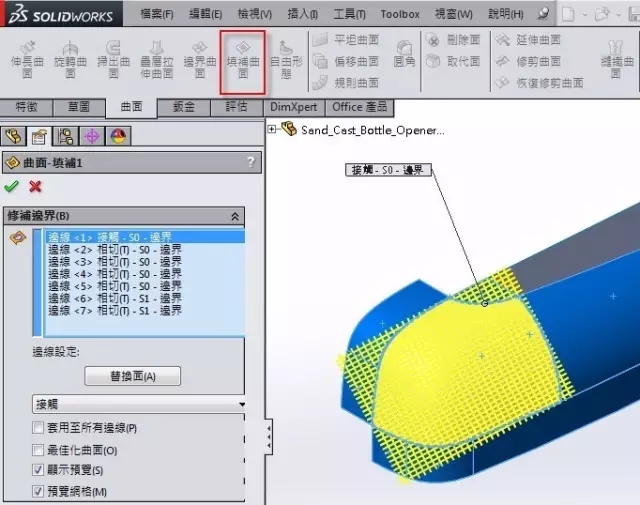Click the 替換面(A) button
640x505 pixels.
[133, 376]
